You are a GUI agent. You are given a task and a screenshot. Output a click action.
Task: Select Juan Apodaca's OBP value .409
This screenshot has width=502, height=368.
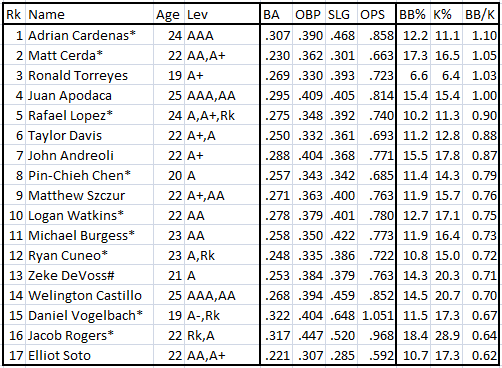coord(309,95)
